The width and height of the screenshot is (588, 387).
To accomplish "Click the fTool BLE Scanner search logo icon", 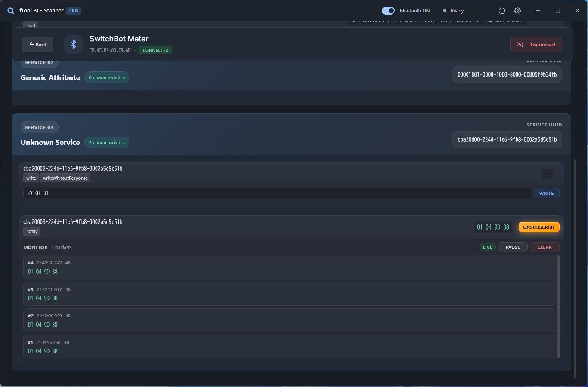I will click(x=10, y=11).
